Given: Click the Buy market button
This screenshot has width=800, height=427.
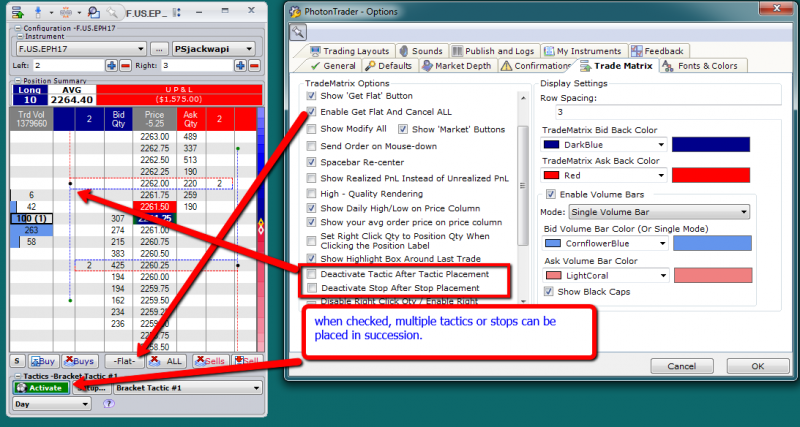Looking at the screenshot, I should (x=43, y=361).
